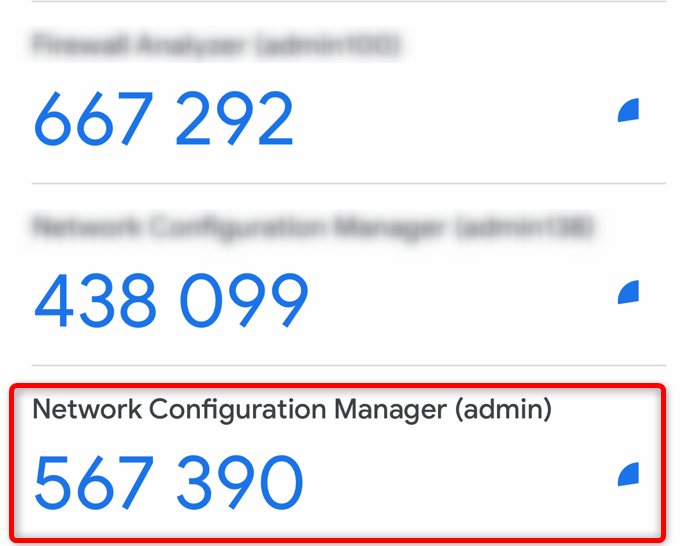Click the countdown timer icon beside 667 292
The image size is (687, 546).
[629, 112]
